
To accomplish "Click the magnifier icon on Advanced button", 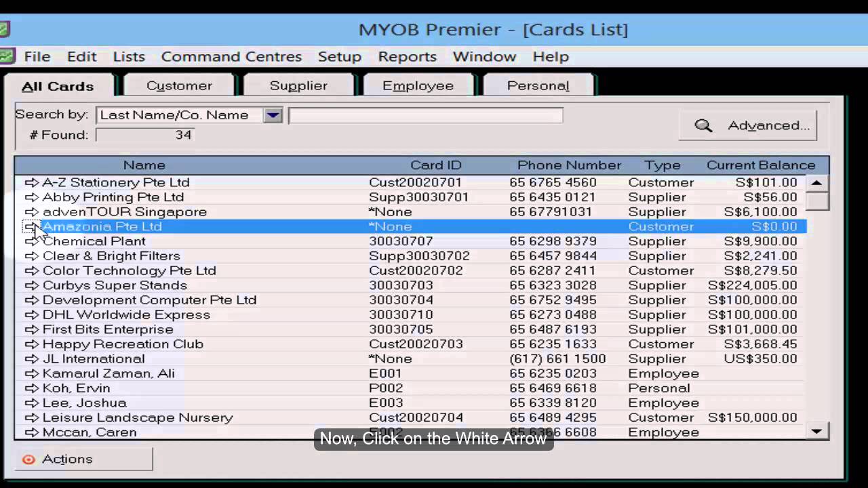I will coord(703,125).
